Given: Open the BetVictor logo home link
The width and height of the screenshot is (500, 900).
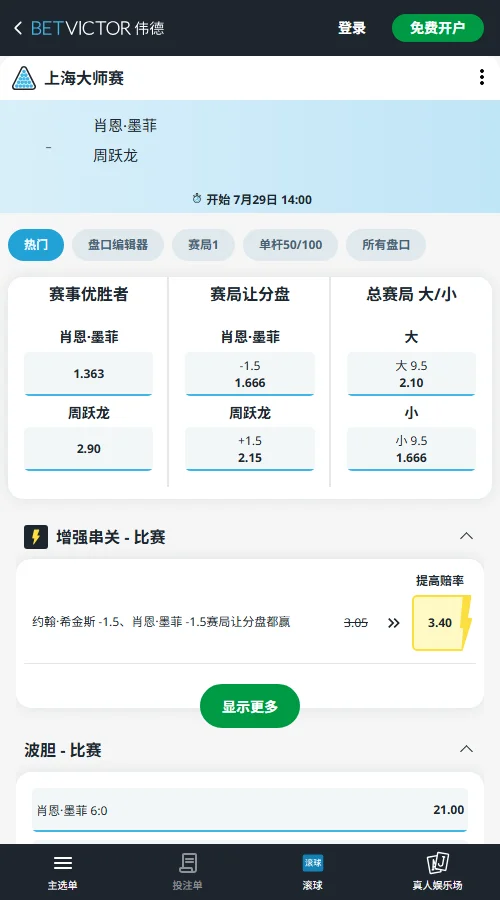Looking at the screenshot, I should (98, 28).
